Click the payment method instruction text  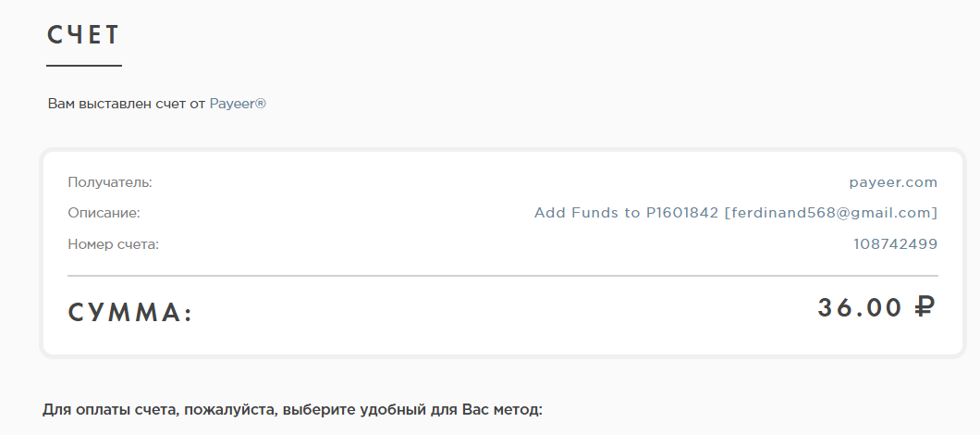(292, 411)
